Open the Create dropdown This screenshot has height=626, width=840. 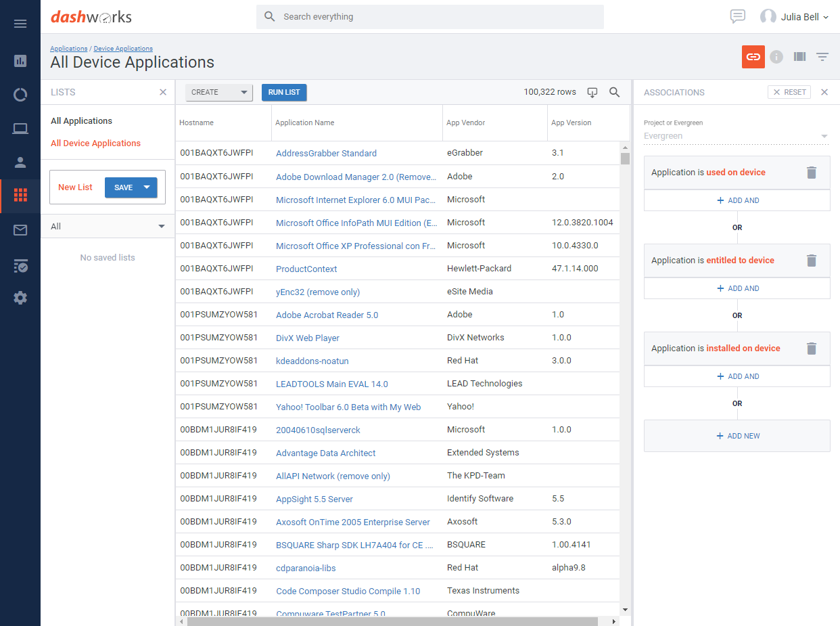(219, 93)
